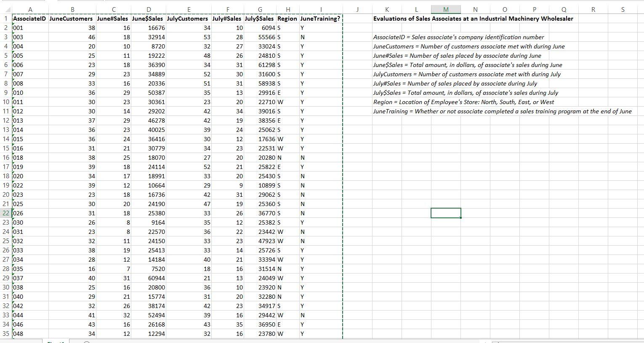
Task: Select the cell with value 55566
Action: (260, 37)
